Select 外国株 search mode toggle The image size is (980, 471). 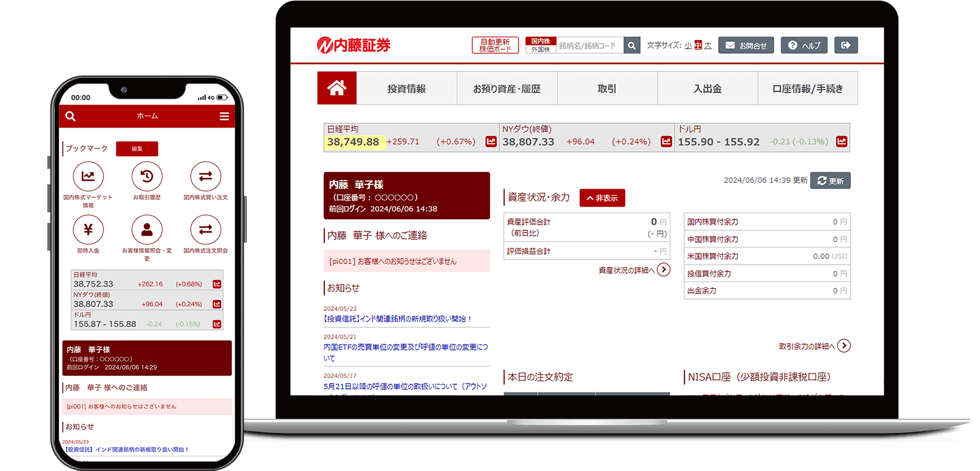(x=541, y=50)
